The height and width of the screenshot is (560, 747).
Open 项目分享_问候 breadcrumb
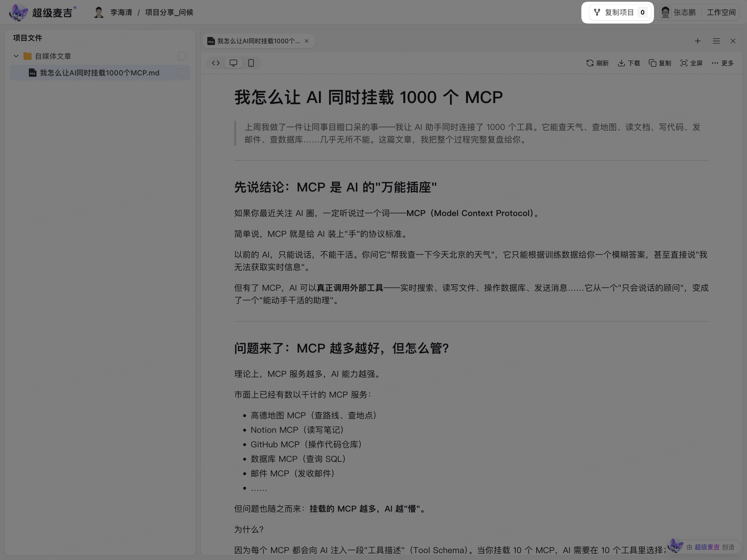169,12
